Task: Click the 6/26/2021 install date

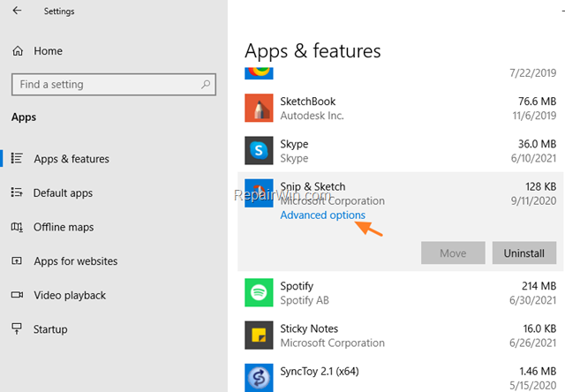Action: tap(533, 343)
